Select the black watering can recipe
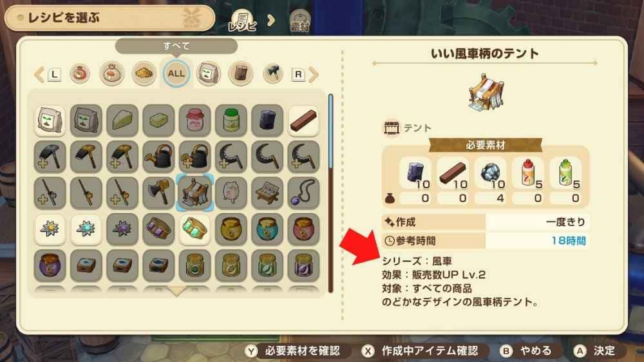The width and height of the screenshot is (644, 362). (x=158, y=157)
